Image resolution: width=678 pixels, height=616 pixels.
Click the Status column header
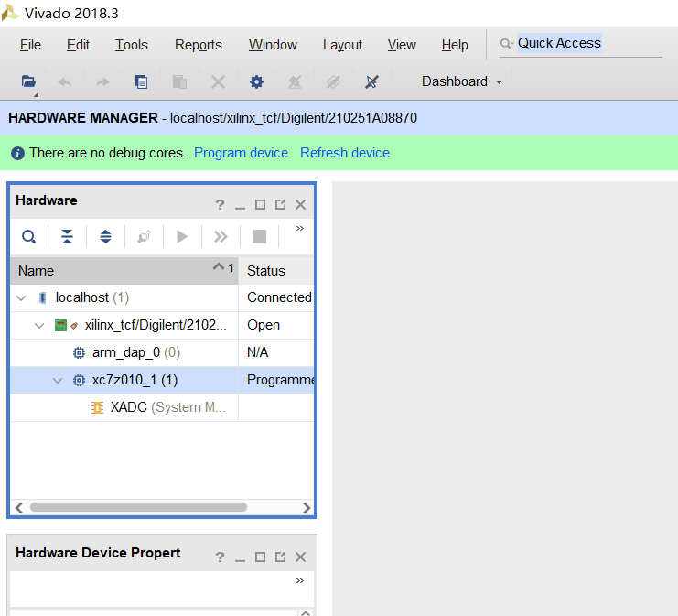[276, 271]
